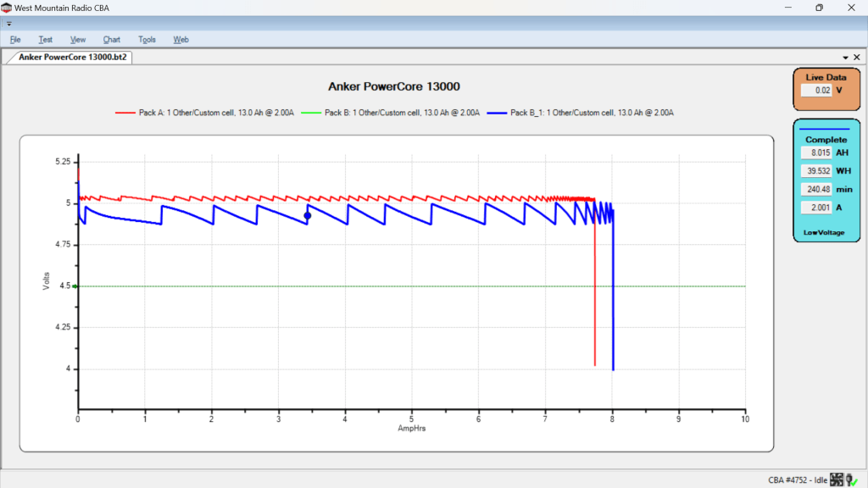Open the document tab list dropdown arrow
Viewport: 868px width, 488px height.
click(x=845, y=58)
